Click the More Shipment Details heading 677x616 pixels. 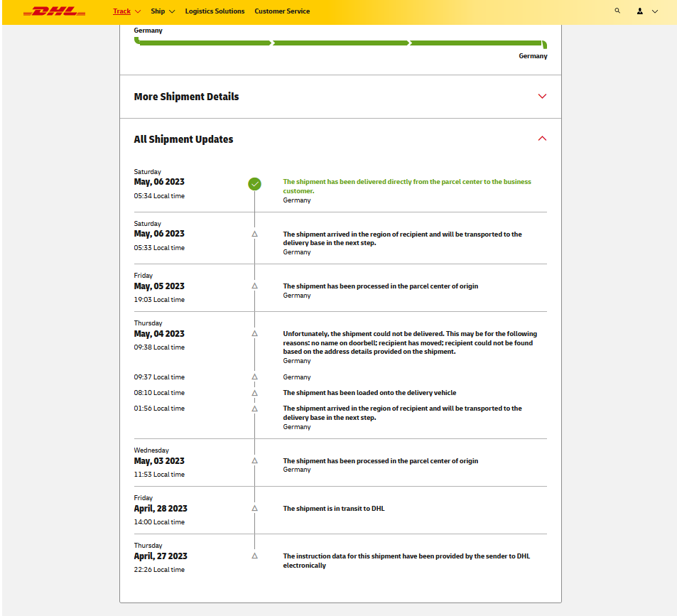(x=186, y=97)
